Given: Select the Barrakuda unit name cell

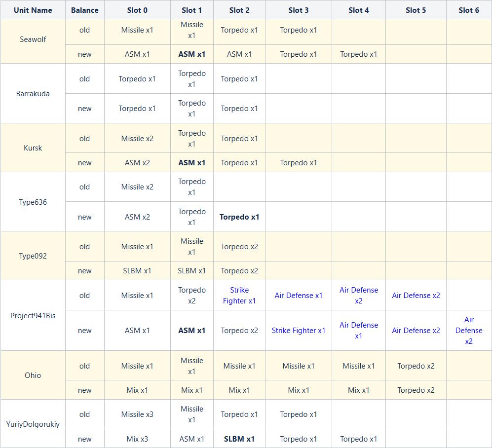Looking at the screenshot, I should (x=33, y=93).
